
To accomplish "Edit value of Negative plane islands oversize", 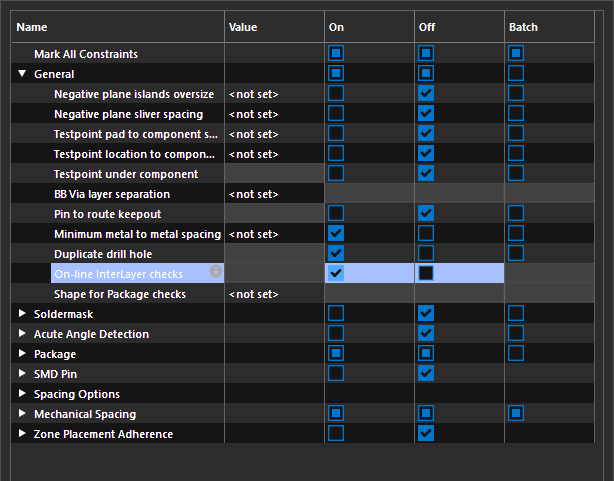I will (x=274, y=94).
